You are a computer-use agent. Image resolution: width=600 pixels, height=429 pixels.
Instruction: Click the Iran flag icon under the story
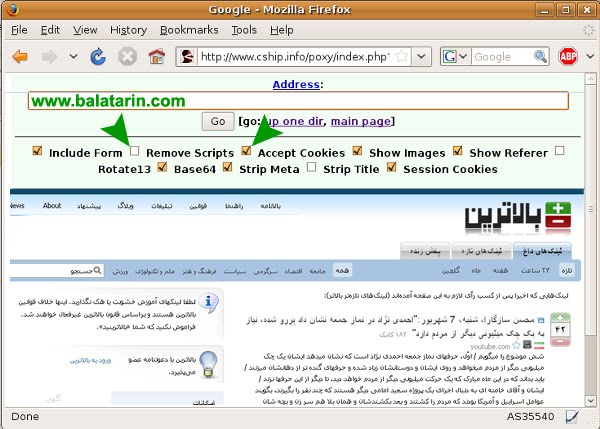[539, 345]
